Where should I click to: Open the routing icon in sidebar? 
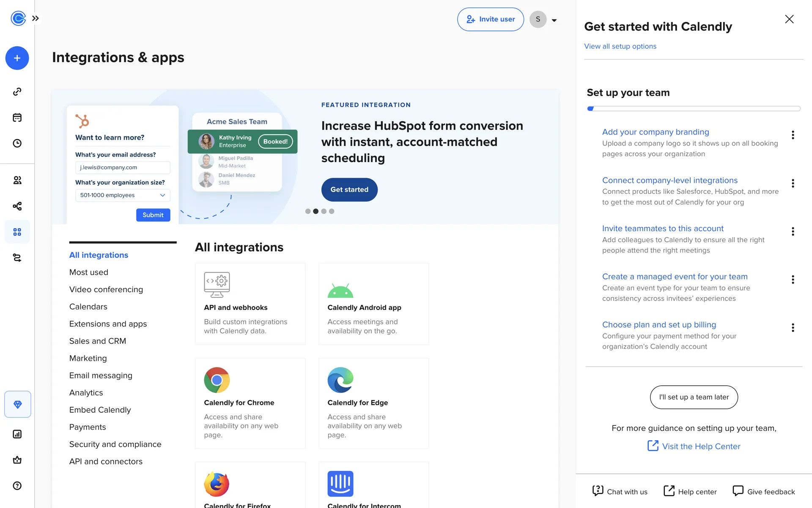point(17,257)
